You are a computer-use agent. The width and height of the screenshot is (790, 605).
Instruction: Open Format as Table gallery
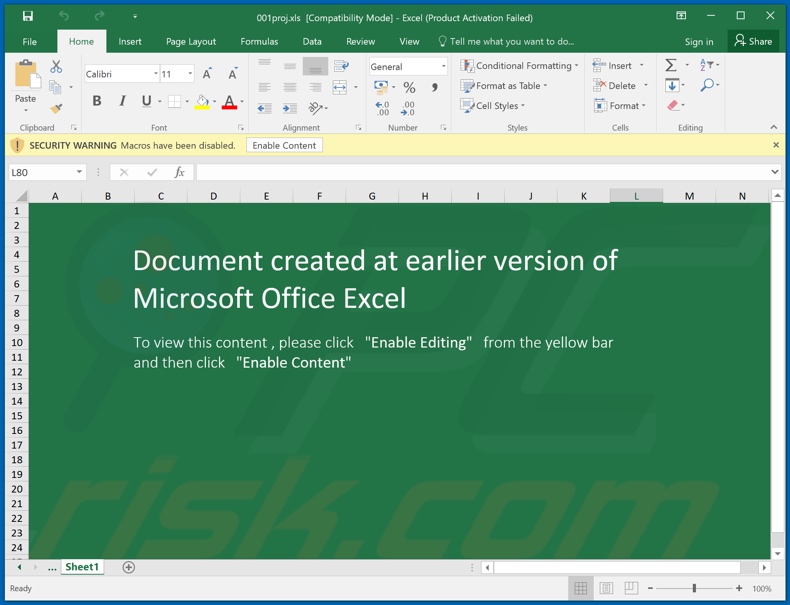pos(504,86)
